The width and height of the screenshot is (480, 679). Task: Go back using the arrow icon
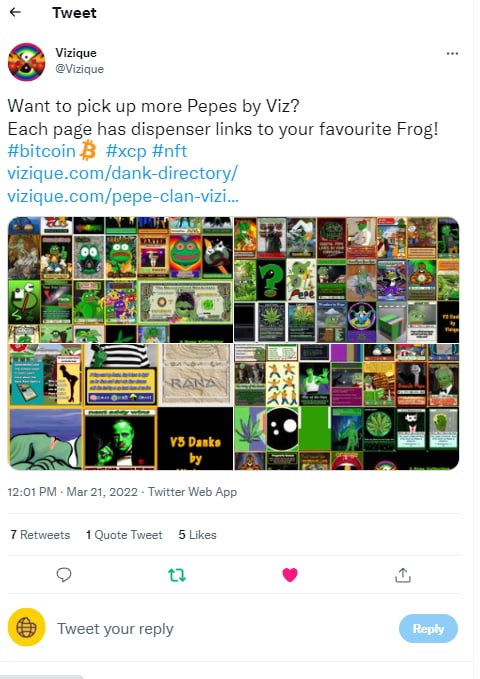(15, 12)
